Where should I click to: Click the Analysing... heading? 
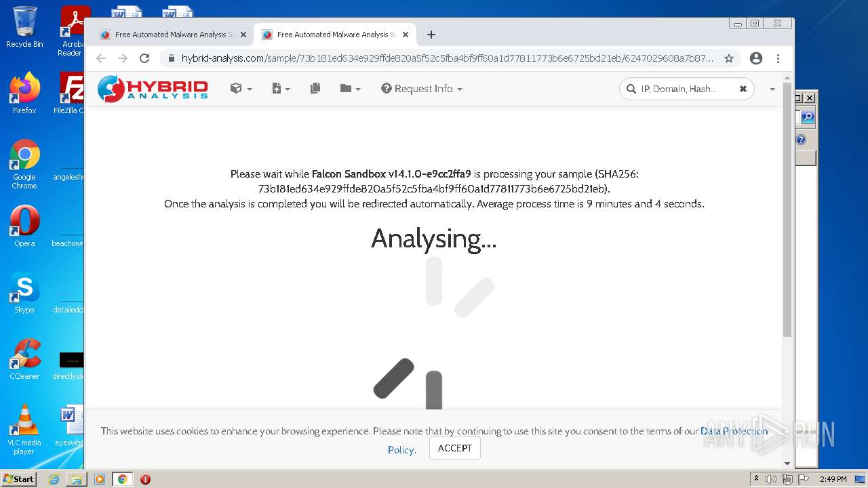(434, 239)
